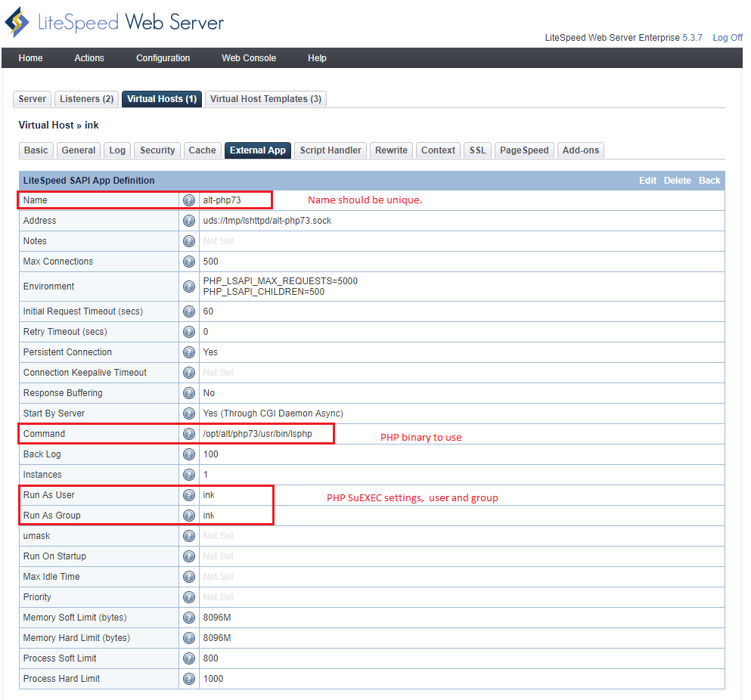Click help icon beside Notes

click(189, 241)
